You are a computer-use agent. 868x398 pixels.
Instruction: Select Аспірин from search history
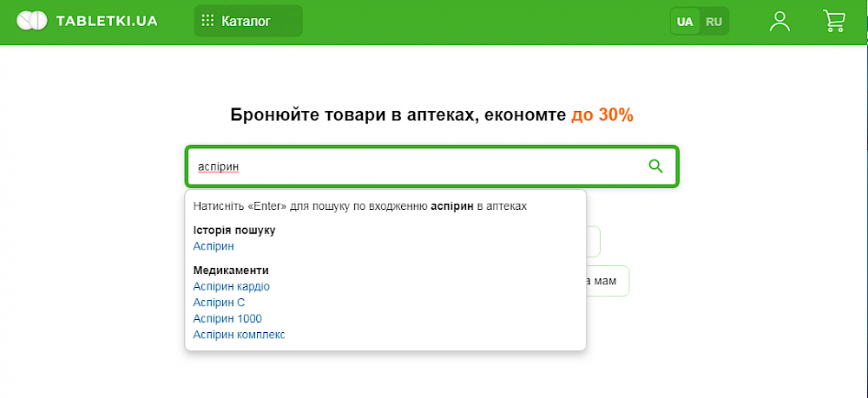click(x=214, y=246)
